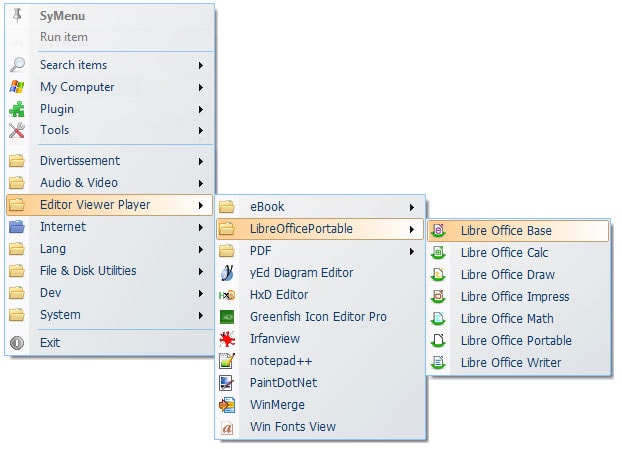The image size is (622, 449).
Task: Launch Irfanview from the submenu
Action: tap(320, 339)
